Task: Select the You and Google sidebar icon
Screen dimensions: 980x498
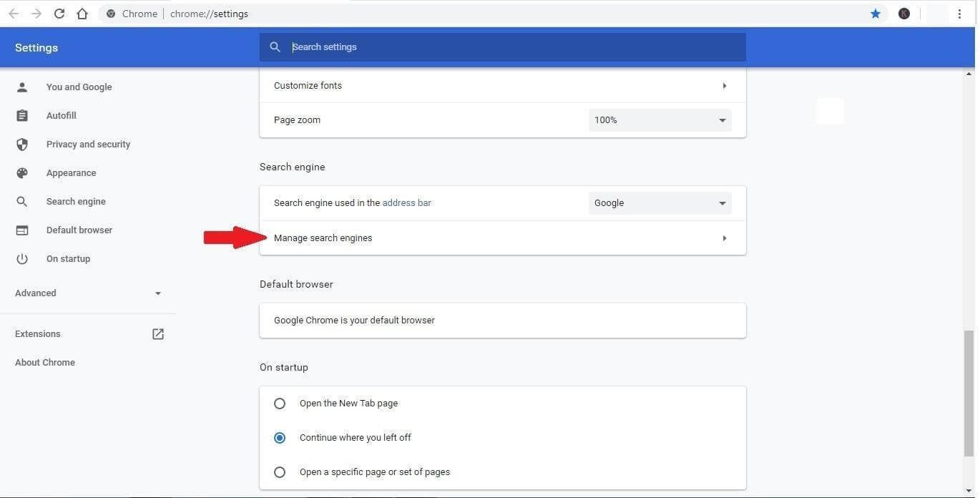Action: point(22,87)
